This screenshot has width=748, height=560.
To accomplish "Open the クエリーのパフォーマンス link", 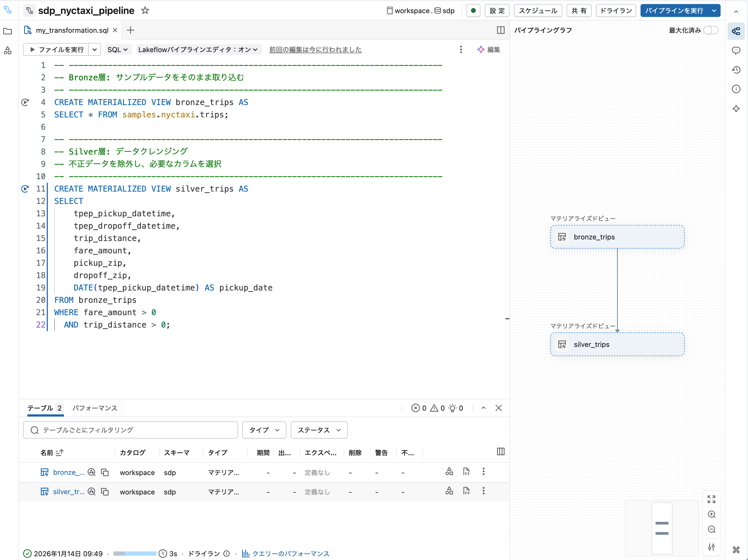I will point(290,554).
